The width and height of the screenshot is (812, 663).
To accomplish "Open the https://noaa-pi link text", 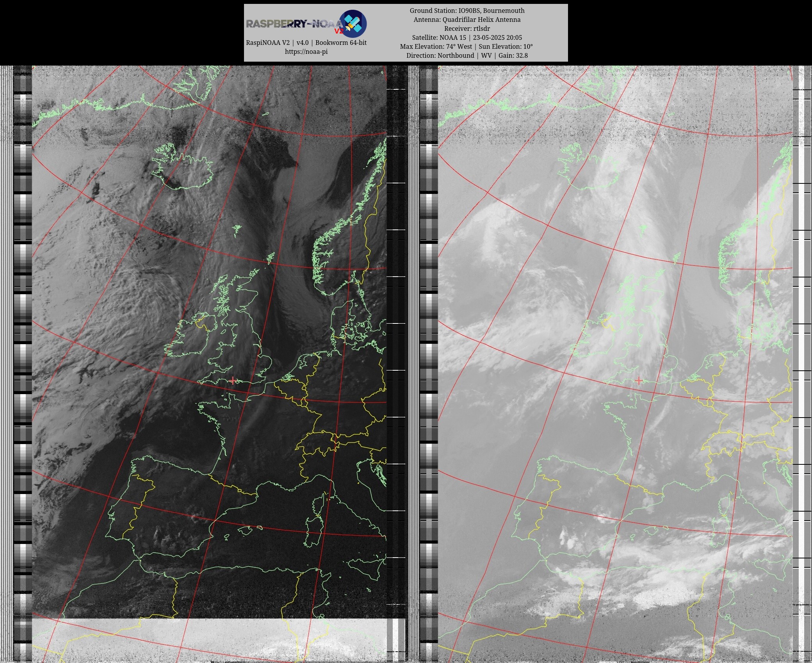I will coord(306,52).
